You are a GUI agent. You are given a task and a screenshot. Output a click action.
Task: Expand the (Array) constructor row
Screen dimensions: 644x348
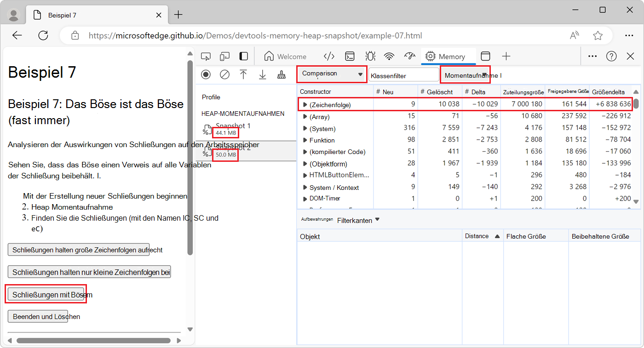(305, 117)
